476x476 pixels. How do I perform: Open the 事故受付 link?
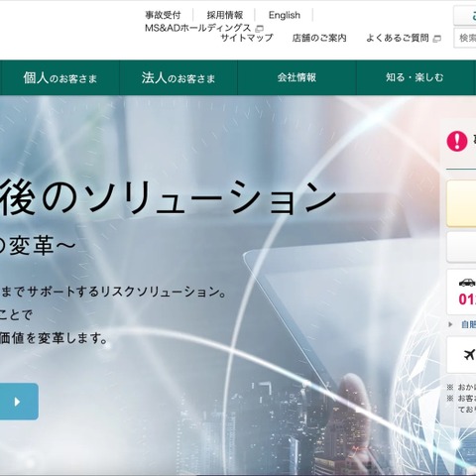[x=163, y=15]
